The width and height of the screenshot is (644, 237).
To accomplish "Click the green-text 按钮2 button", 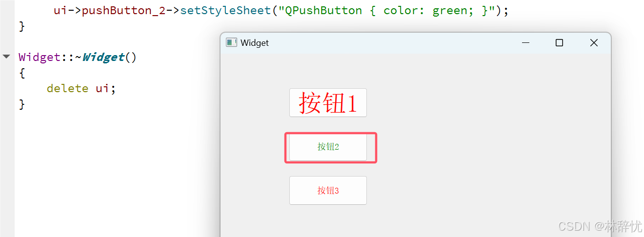I will (x=328, y=147).
